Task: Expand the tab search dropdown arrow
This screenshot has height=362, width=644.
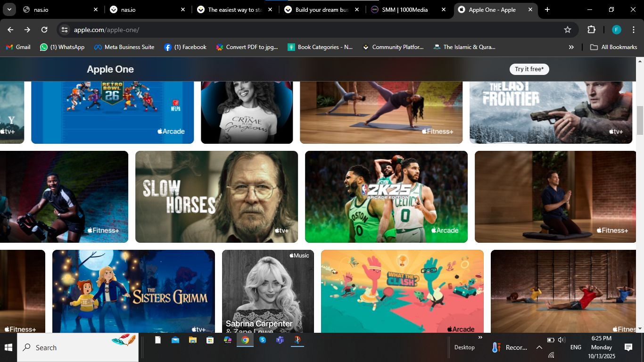Action: tap(9, 9)
